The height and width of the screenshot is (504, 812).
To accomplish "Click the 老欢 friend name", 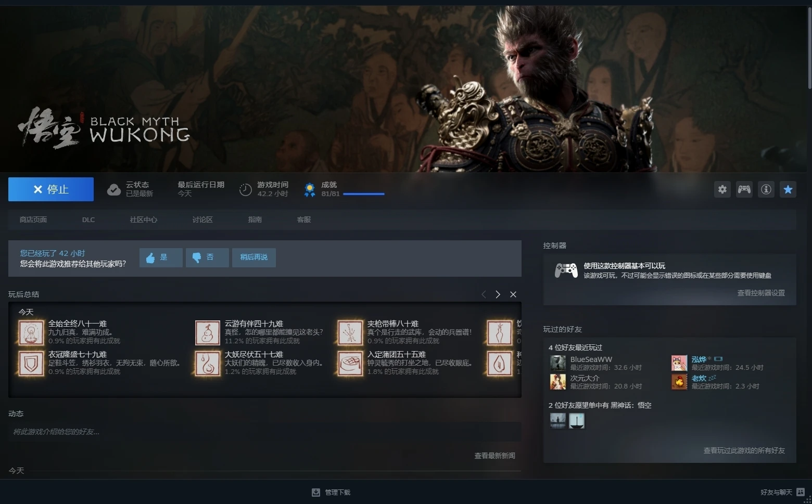I will [x=699, y=378].
